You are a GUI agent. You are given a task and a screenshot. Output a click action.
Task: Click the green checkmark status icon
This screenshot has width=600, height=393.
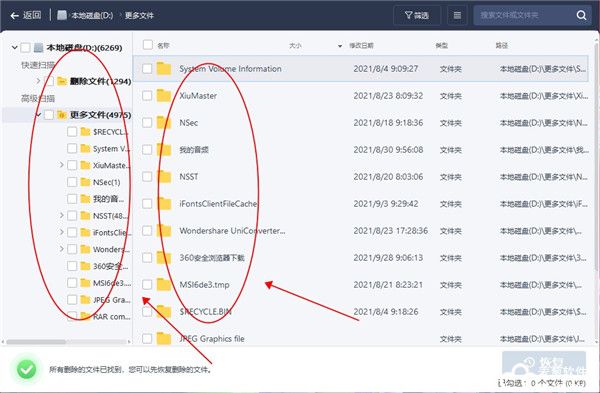[26, 369]
